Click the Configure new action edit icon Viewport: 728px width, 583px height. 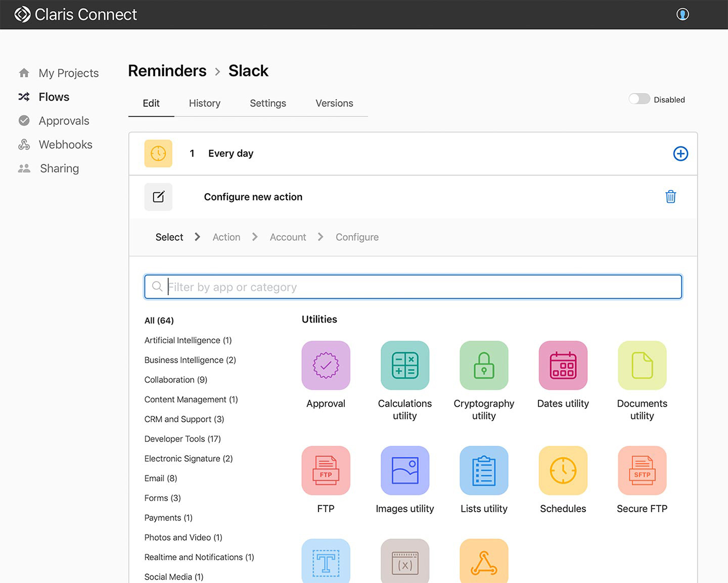[158, 197]
